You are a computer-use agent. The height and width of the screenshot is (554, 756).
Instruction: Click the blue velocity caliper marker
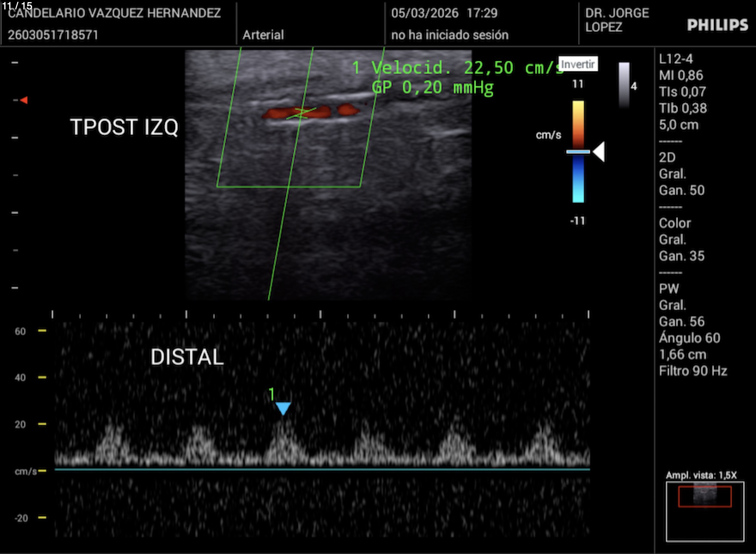pyautogui.click(x=283, y=408)
